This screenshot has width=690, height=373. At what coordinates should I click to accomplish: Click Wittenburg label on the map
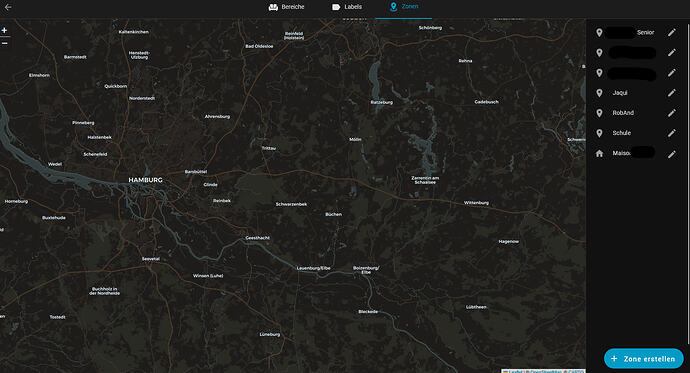click(476, 203)
